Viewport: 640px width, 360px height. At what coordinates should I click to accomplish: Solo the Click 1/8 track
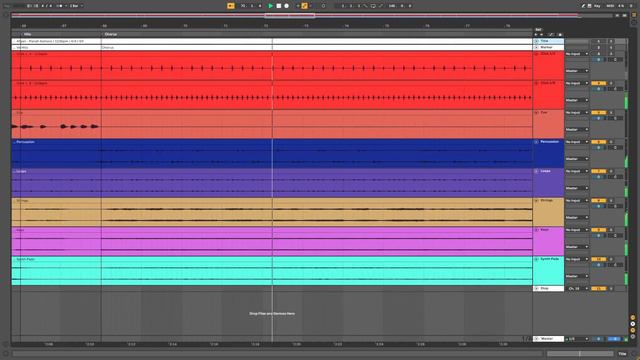coord(611,83)
